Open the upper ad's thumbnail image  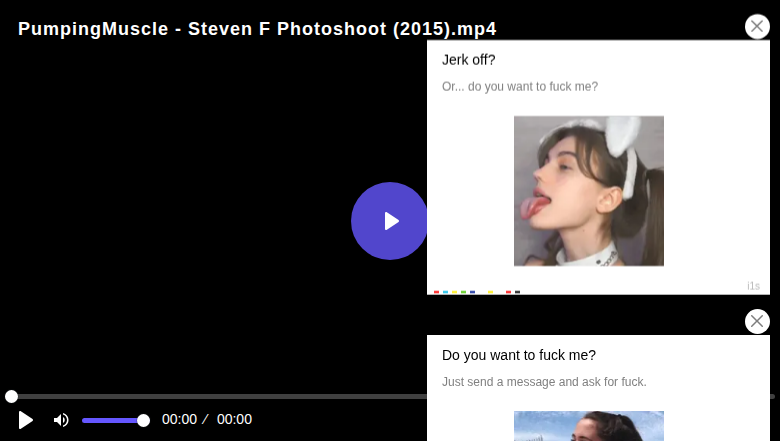click(588, 190)
